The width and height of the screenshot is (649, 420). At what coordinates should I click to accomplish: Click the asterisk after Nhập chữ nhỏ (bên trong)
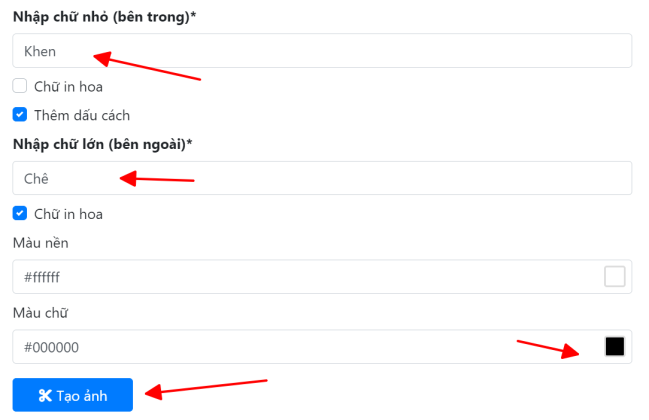tap(193, 14)
